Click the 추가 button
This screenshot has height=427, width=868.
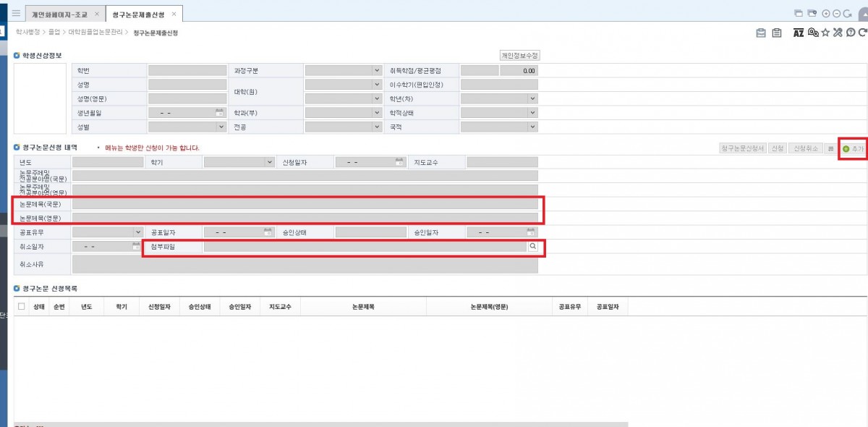click(x=852, y=148)
